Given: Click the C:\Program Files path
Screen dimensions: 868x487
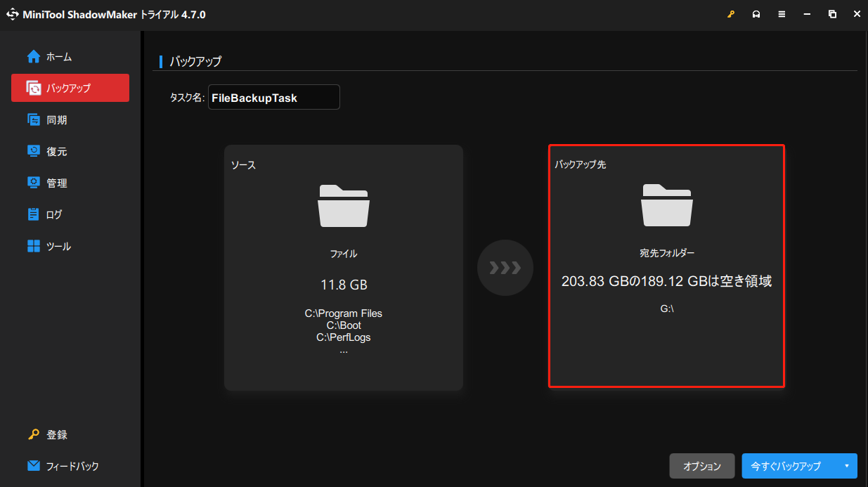Looking at the screenshot, I should [x=344, y=313].
